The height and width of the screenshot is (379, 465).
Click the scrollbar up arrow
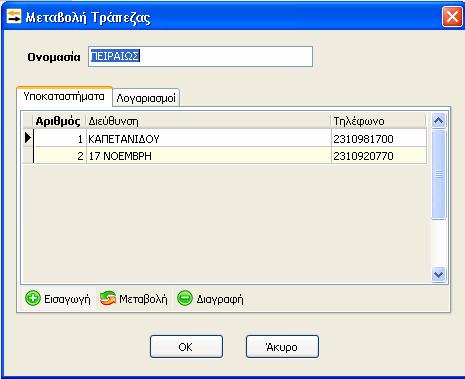pos(438,120)
